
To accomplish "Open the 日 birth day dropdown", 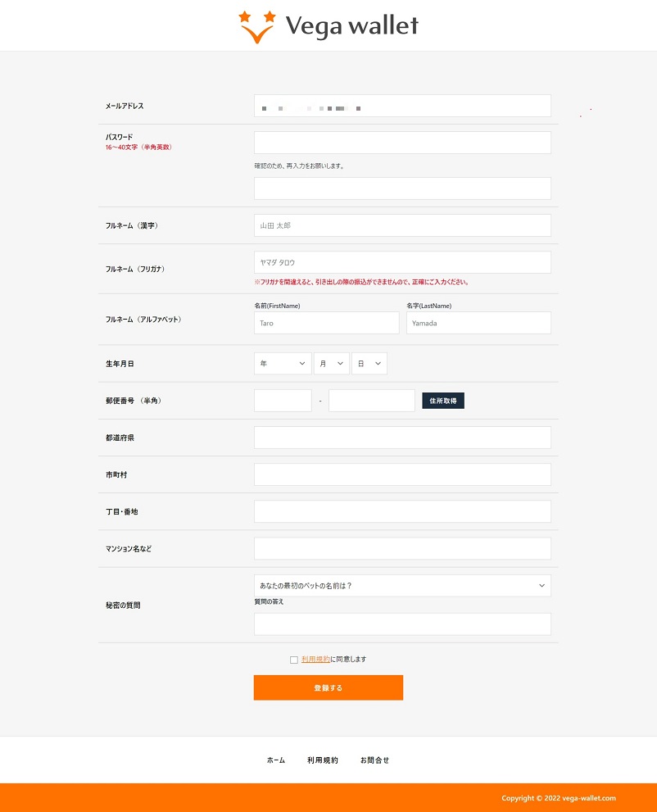I will point(369,364).
